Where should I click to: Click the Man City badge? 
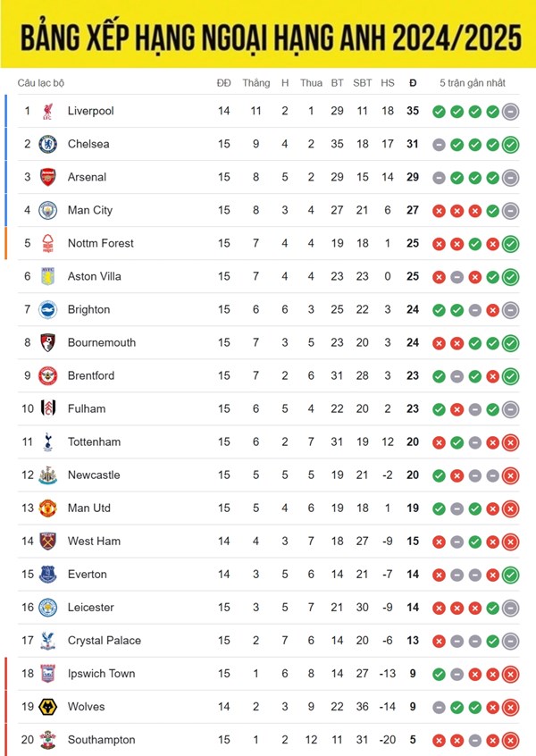[x=47, y=210]
